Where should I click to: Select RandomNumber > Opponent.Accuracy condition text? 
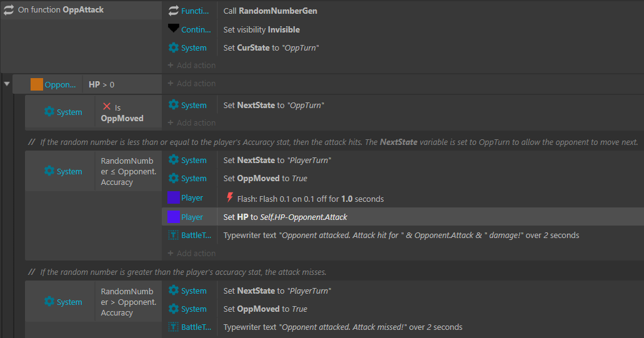129,302
